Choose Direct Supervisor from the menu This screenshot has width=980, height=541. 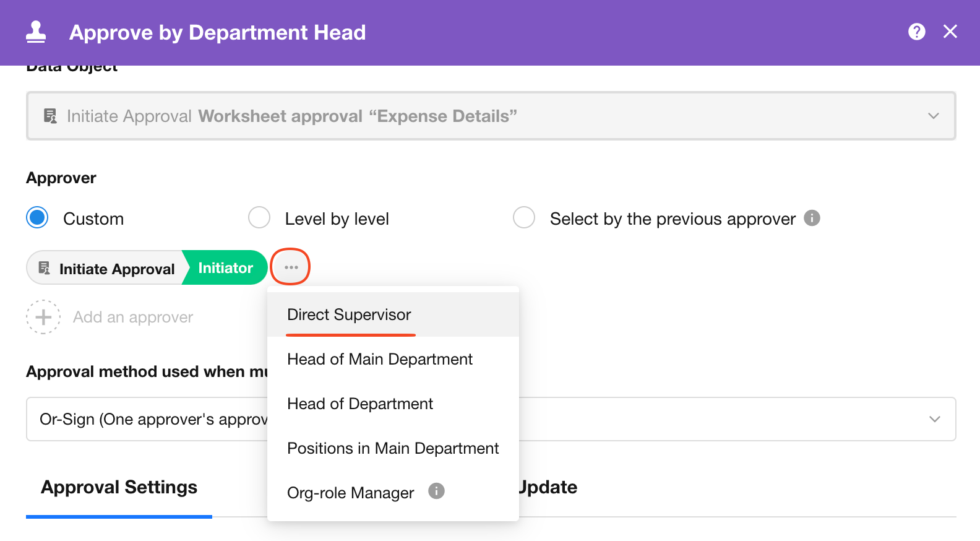(349, 314)
